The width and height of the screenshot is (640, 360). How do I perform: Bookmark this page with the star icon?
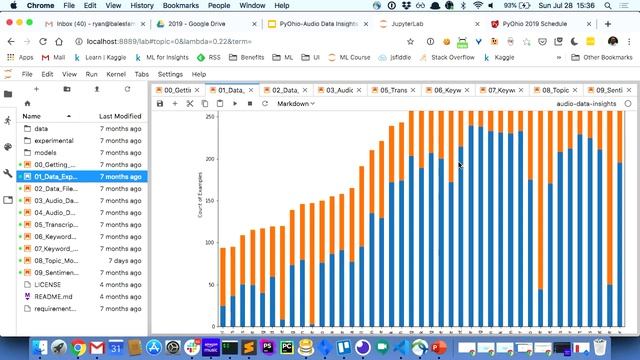point(410,42)
